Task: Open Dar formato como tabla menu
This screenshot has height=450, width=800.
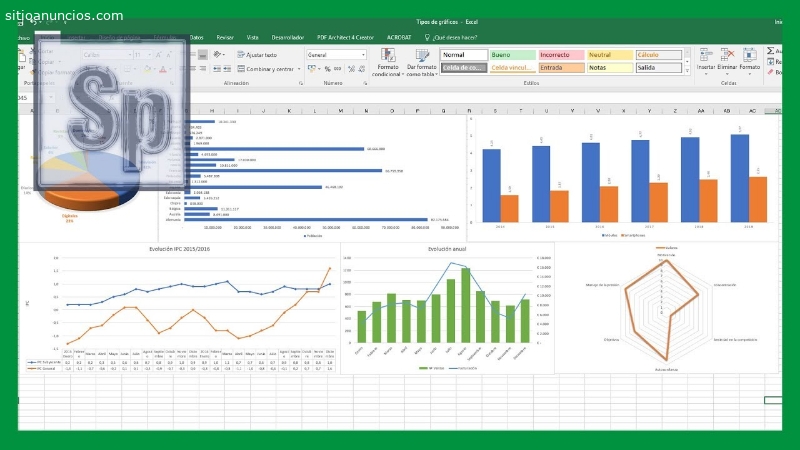Action: tap(421, 63)
